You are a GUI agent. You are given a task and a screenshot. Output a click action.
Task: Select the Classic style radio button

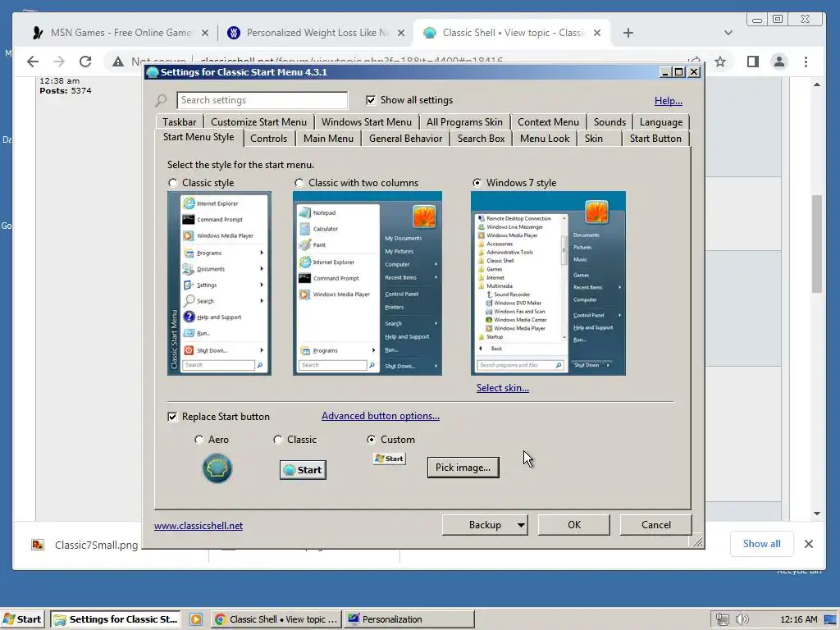click(172, 183)
